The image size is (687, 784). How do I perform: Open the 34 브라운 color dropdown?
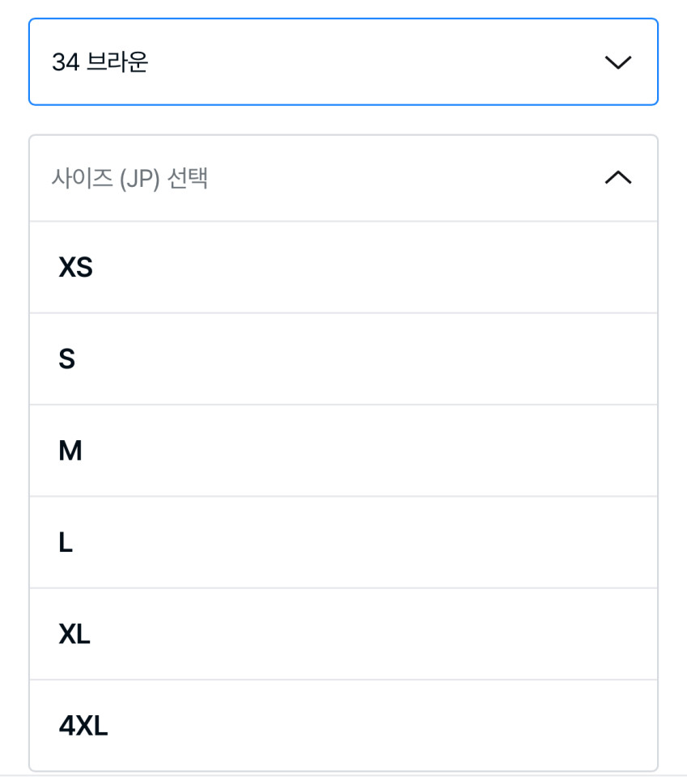point(343,62)
